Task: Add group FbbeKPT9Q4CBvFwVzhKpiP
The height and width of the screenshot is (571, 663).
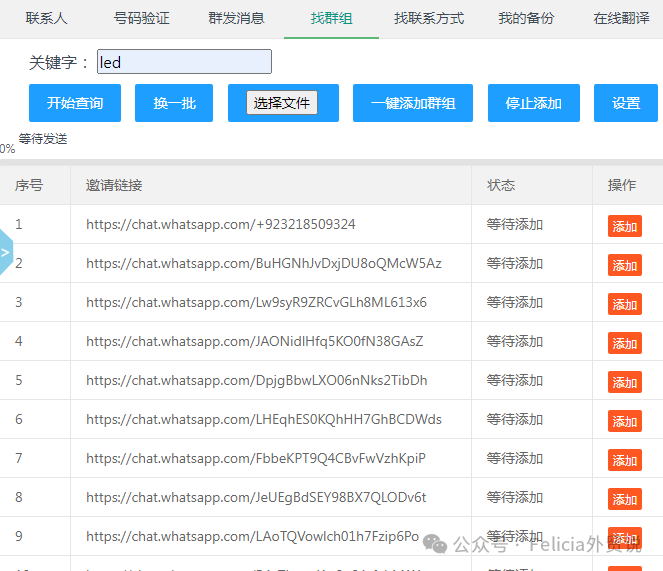Action: coord(625,460)
